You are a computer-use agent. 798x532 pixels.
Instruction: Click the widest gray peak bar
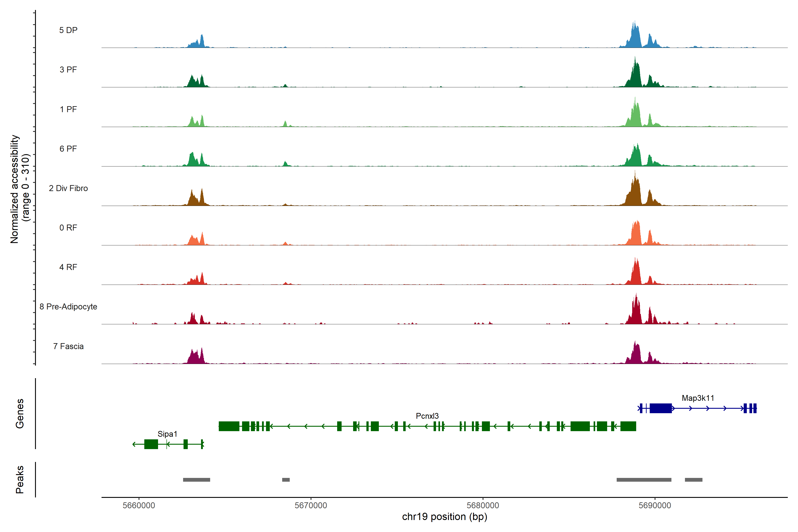644,480
